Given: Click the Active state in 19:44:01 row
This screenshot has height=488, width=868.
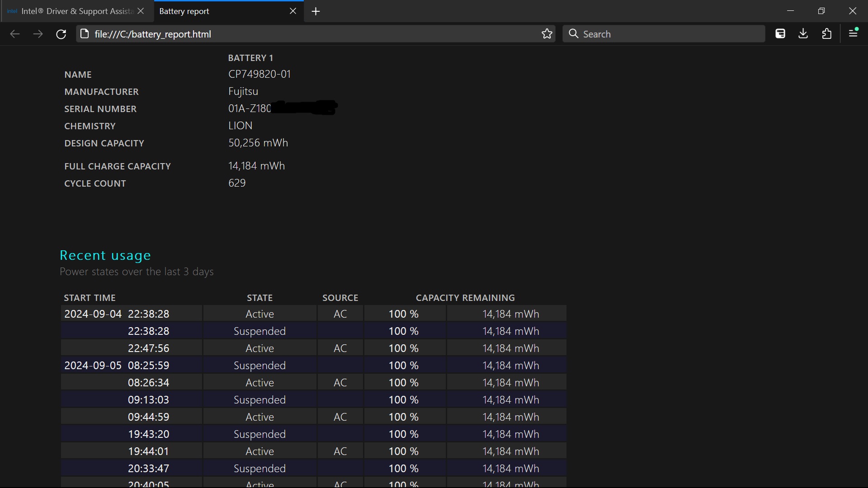Looking at the screenshot, I should (260, 451).
